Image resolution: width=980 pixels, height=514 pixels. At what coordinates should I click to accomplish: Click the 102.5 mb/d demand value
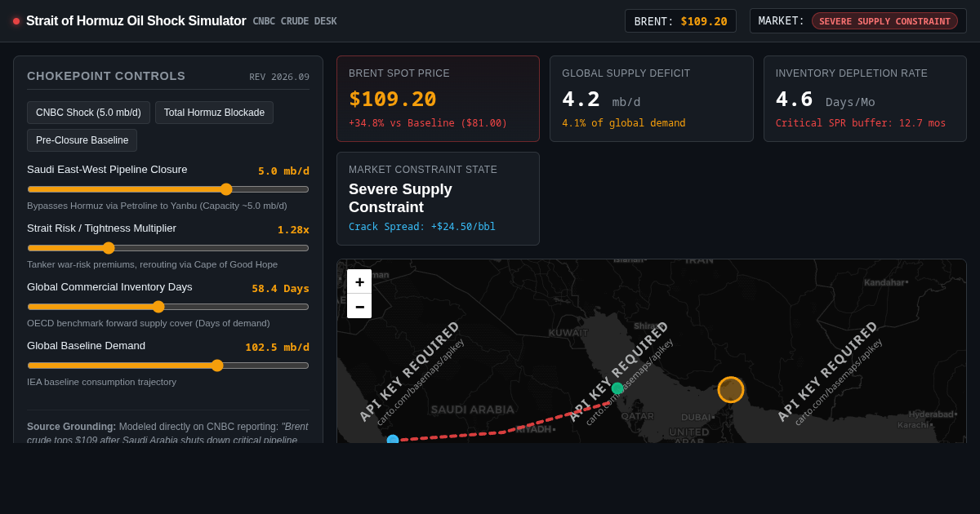tap(277, 347)
